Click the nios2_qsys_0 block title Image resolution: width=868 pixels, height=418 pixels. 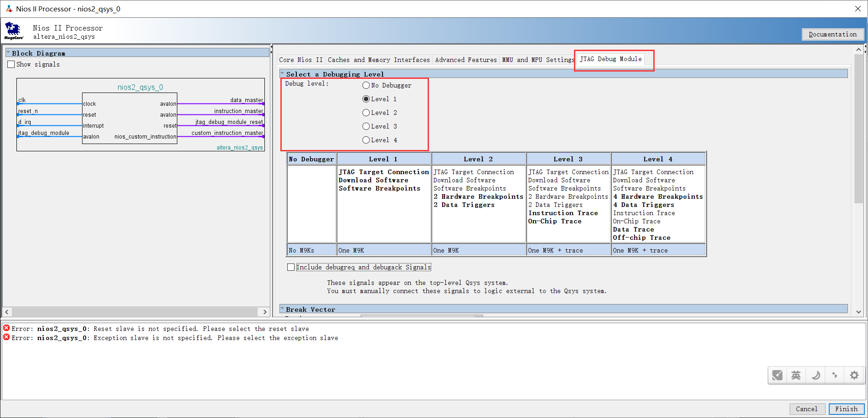click(x=140, y=87)
